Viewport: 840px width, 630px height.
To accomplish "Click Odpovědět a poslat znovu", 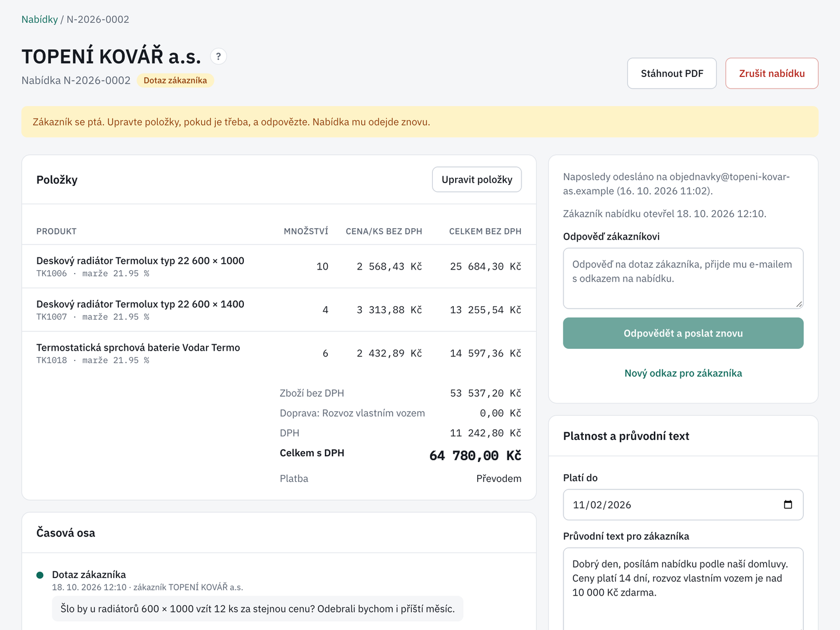I will tap(683, 333).
